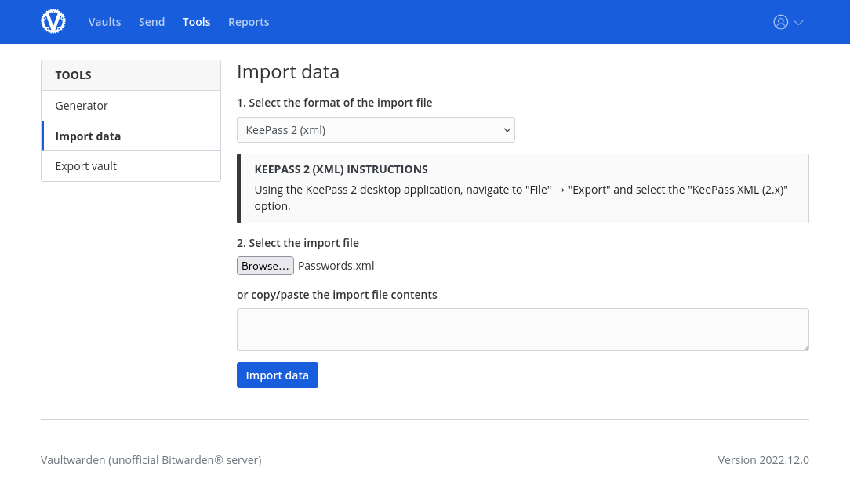Click the Browse… file button

[x=265, y=266]
